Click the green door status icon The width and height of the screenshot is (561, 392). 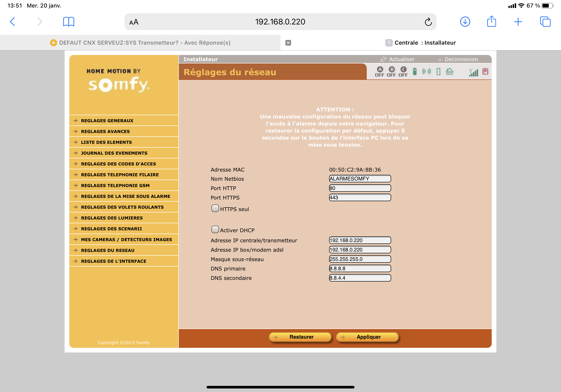(438, 72)
